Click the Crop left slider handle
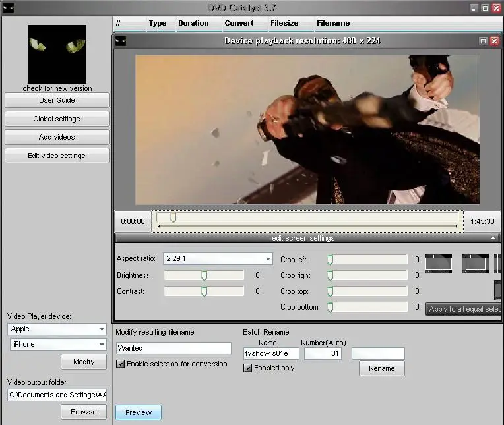Screen dimensions: 504x425 330,260
